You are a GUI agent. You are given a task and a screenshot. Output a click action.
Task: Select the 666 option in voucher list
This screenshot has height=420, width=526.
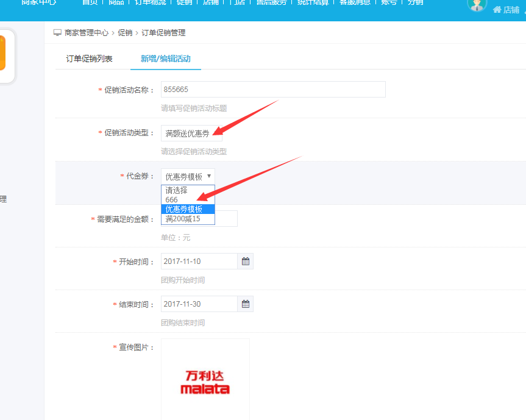(x=172, y=200)
